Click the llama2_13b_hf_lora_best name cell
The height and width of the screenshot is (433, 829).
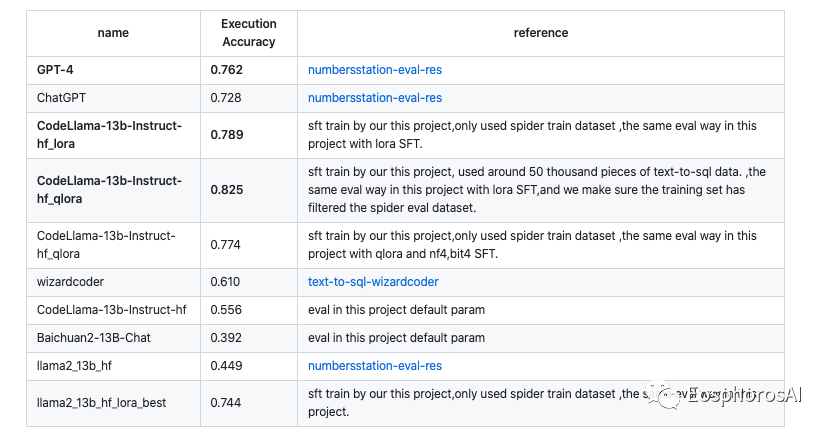tap(101, 402)
